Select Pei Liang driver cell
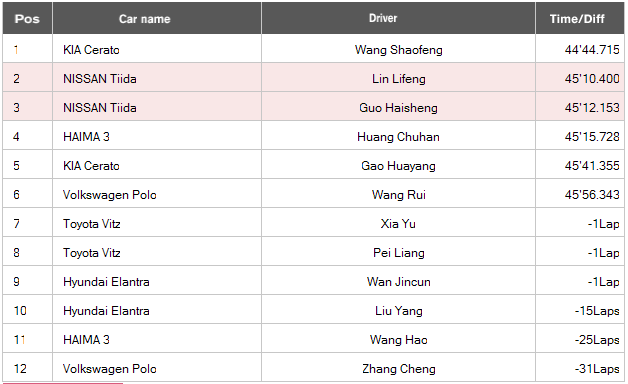Viewport: 628px width, 384px height. tap(398, 253)
